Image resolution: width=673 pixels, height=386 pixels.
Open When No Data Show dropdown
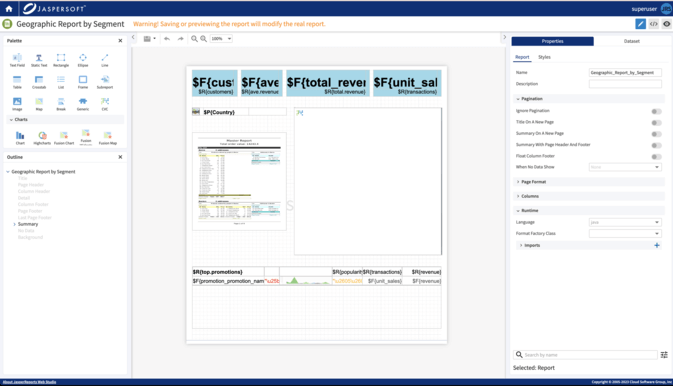(625, 167)
